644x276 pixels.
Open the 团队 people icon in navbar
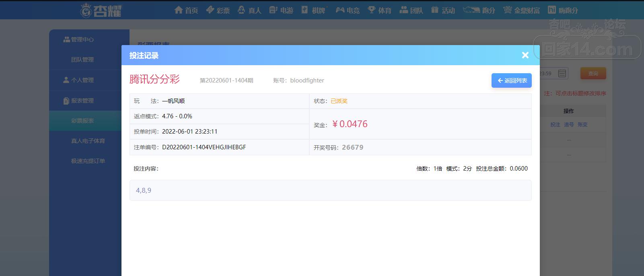coord(403,10)
